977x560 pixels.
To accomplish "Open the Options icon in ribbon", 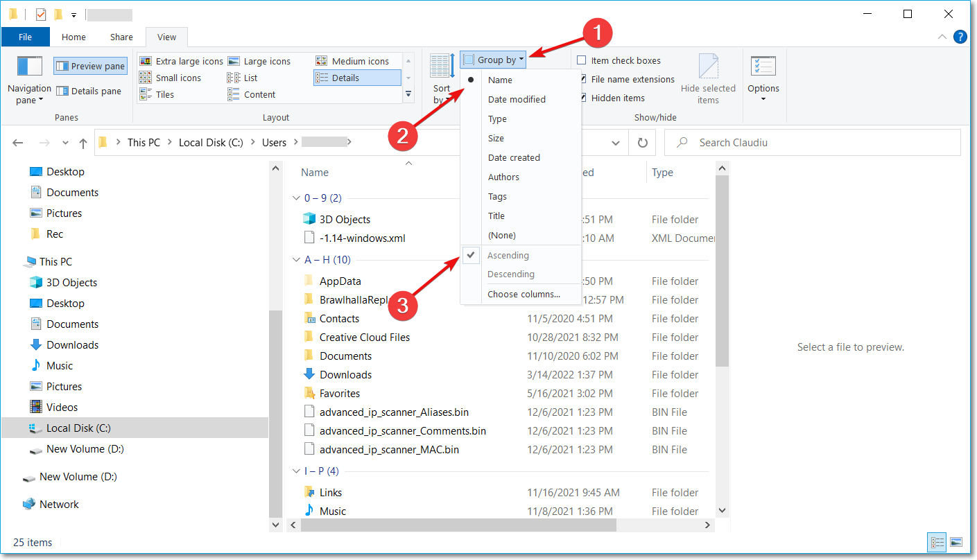I will pos(763,68).
